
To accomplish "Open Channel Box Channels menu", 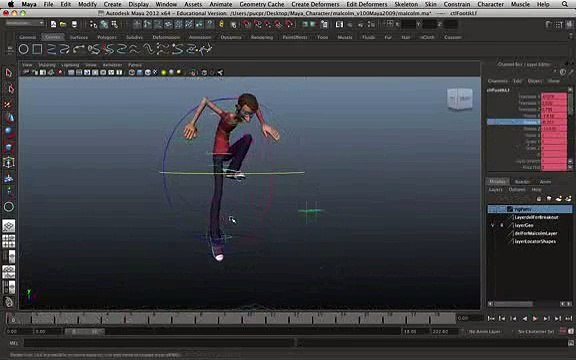I will pos(497,81).
